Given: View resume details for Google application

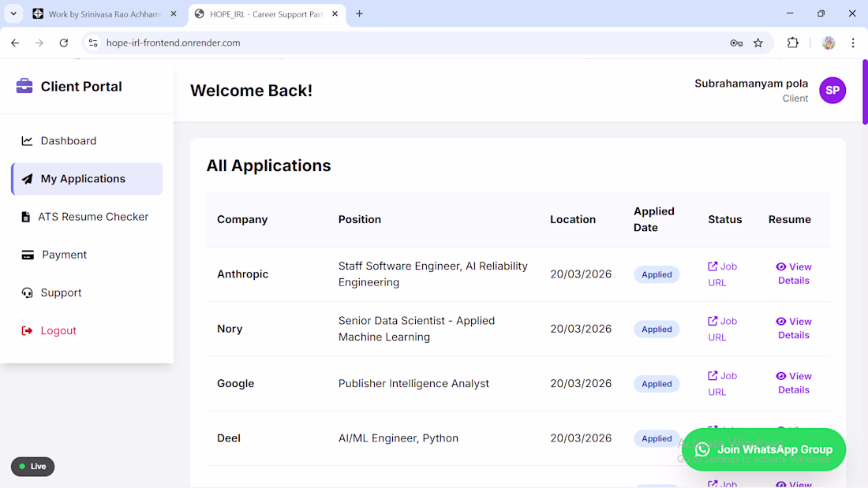Looking at the screenshot, I should [x=793, y=383].
